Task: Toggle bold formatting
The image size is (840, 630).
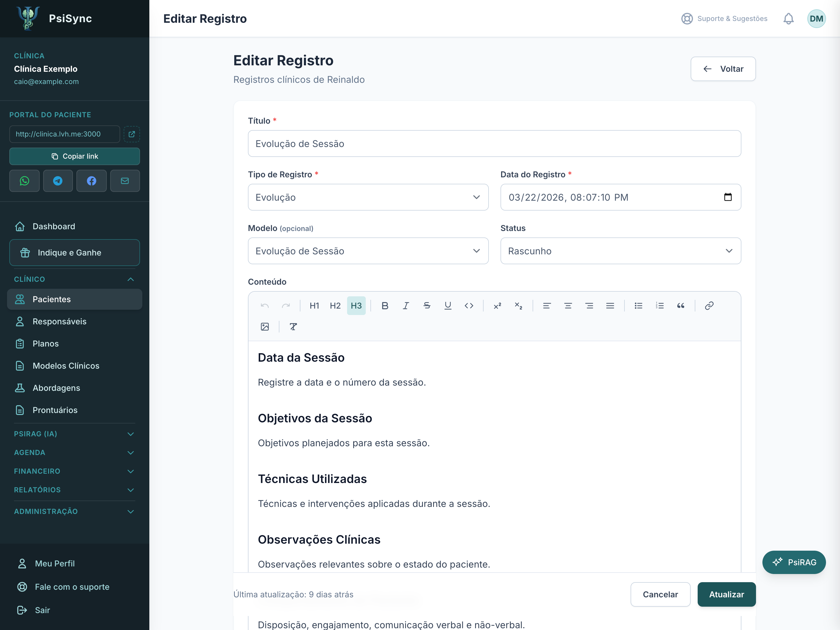Action: tap(385, 306)
